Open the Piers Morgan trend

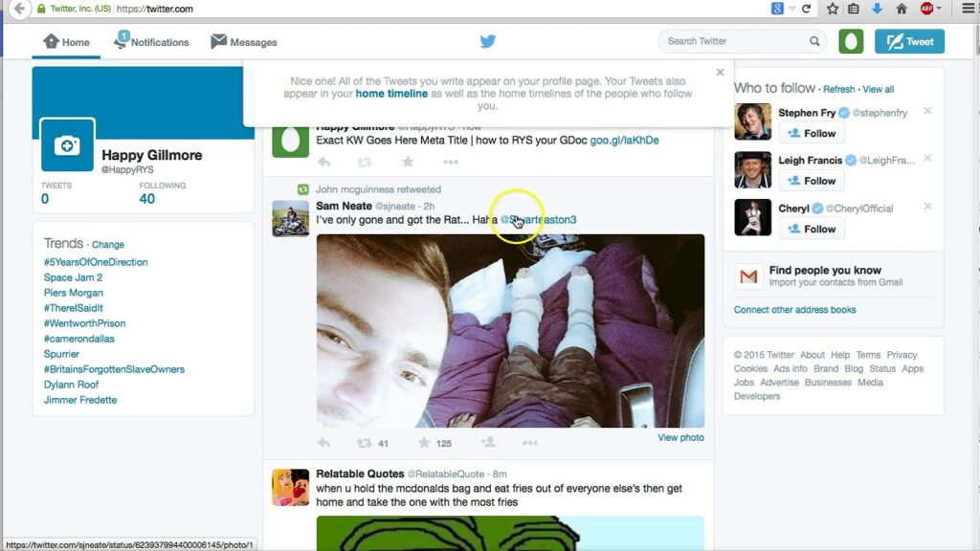(73, 293)
